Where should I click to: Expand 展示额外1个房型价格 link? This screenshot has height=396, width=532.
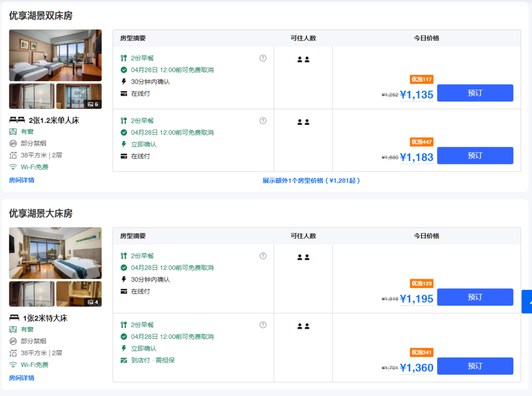point(311,181)
